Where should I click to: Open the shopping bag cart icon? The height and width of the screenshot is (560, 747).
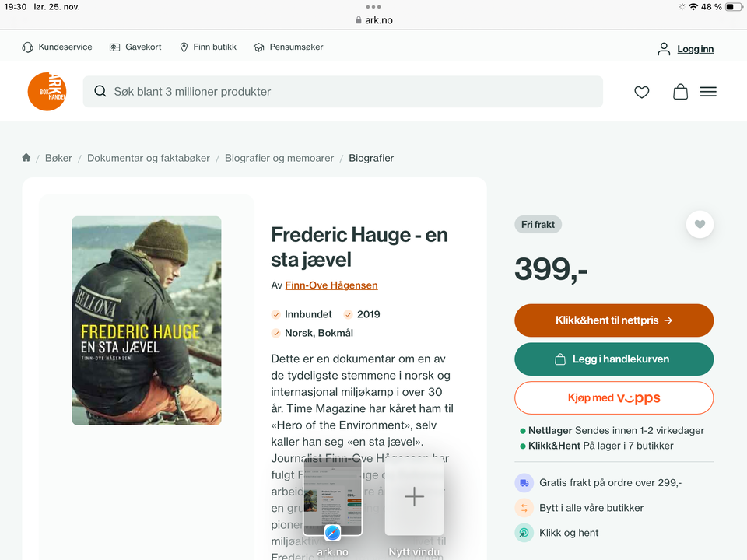(680, 92)
